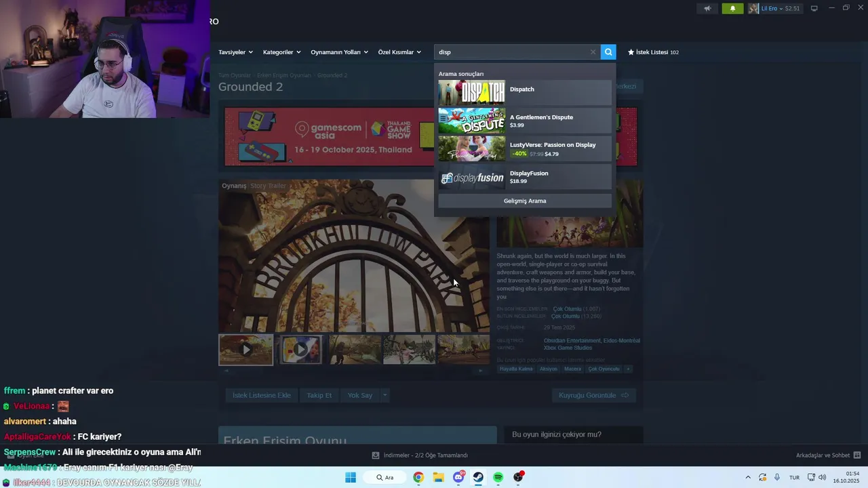Play the second video thumbnail

coord(300,350)
